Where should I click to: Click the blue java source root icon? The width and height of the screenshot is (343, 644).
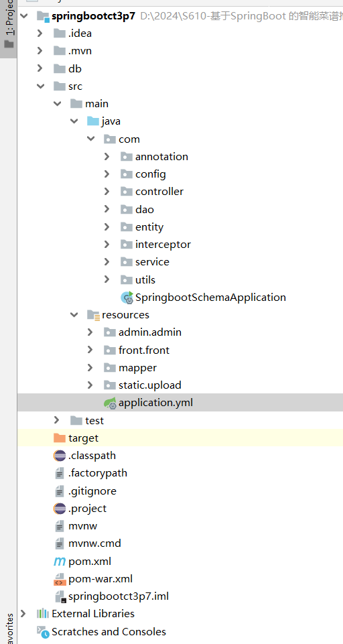(93, 121)
